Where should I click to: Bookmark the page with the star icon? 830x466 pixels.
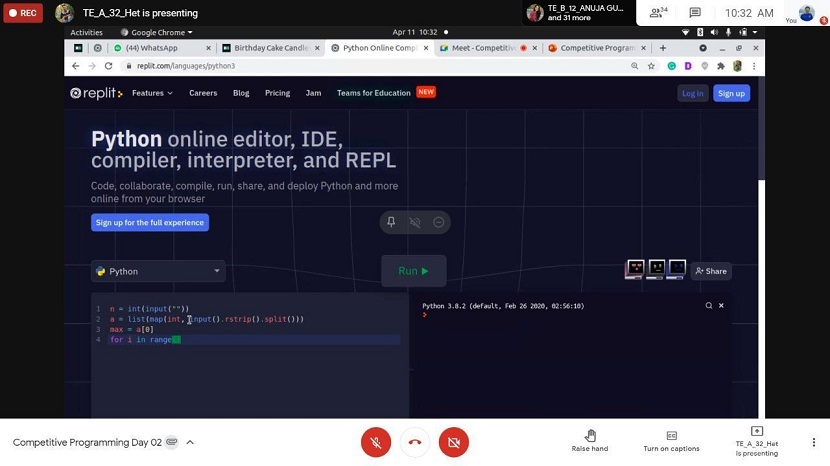point(651,66)
